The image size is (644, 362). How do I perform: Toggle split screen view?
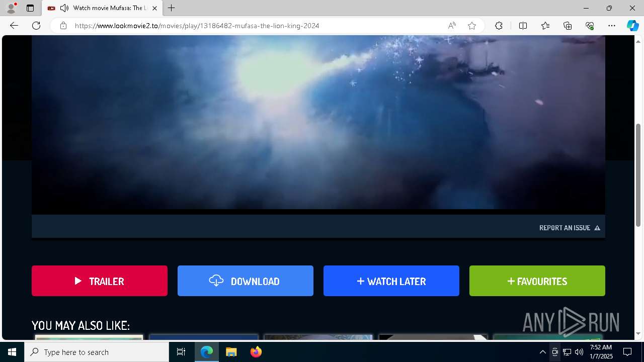point(523,26)
